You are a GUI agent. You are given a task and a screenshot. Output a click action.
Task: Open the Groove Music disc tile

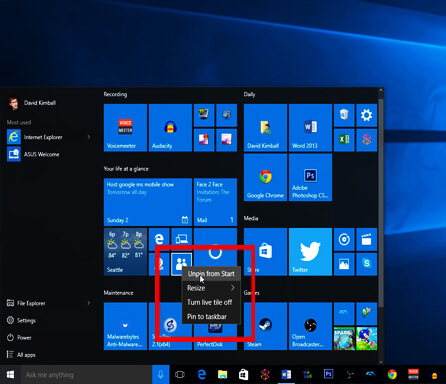tap(344, 239)
